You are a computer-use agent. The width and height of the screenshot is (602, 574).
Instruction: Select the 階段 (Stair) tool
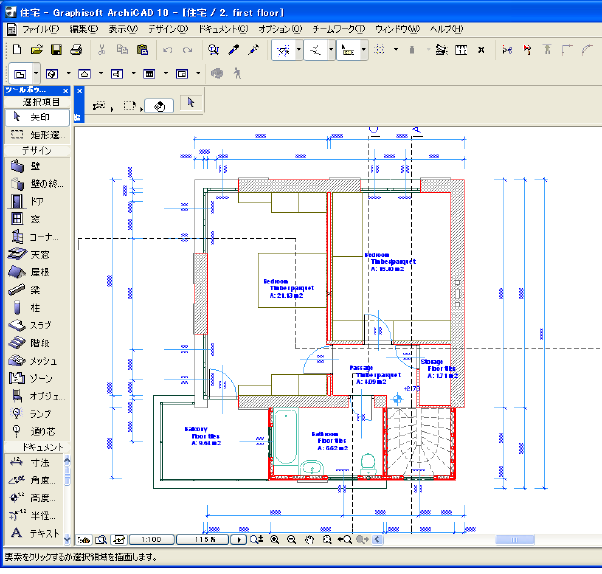point(35,342)
